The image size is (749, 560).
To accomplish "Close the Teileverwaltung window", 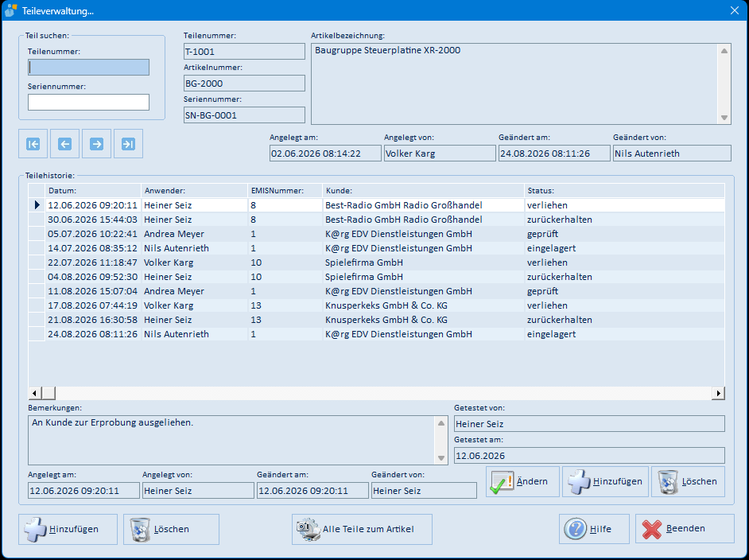I will coord(735,10).
